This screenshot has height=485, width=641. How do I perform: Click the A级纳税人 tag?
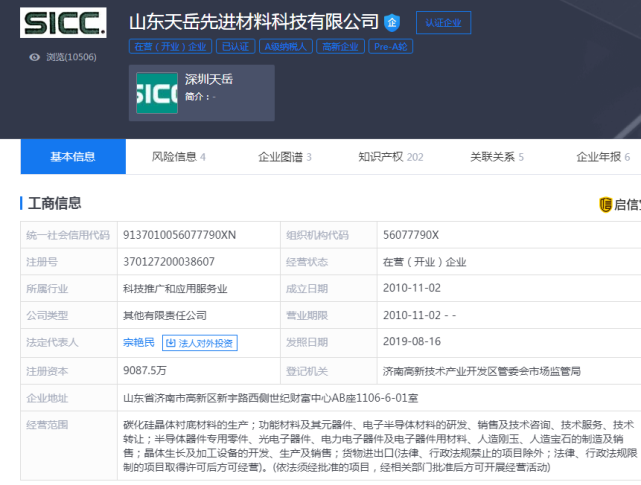(286, 47)
